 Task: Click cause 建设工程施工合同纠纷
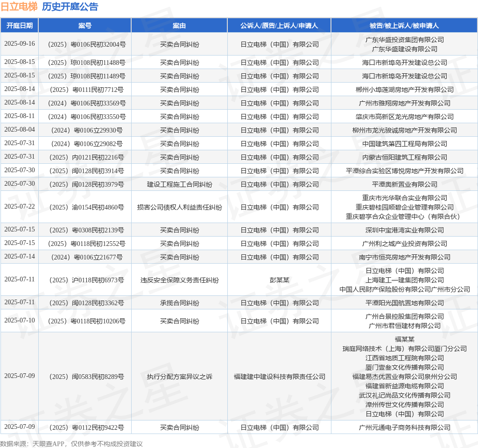tap(179, 184)
